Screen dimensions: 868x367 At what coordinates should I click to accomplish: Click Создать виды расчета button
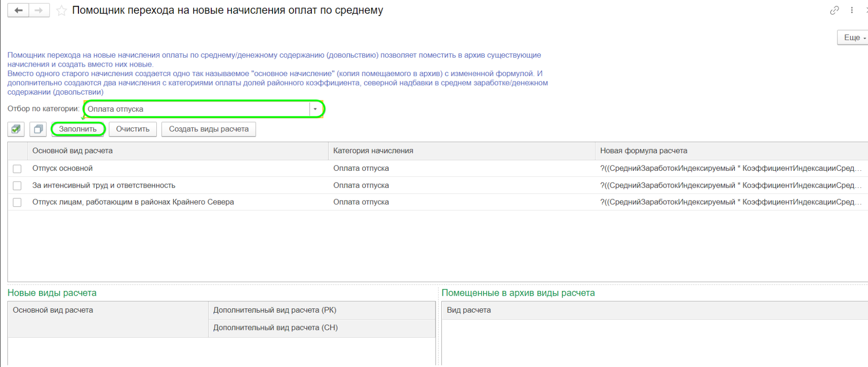point(209,129)
